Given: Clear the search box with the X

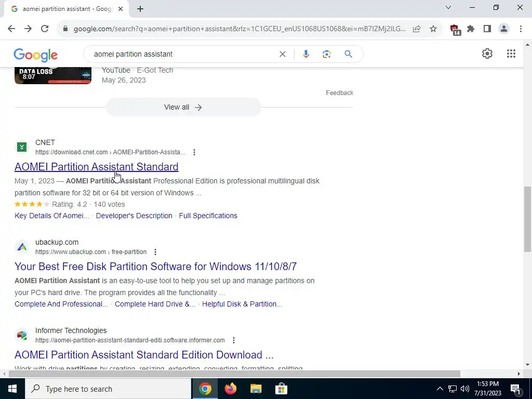Looking at the screenshot, I should 282,54.
